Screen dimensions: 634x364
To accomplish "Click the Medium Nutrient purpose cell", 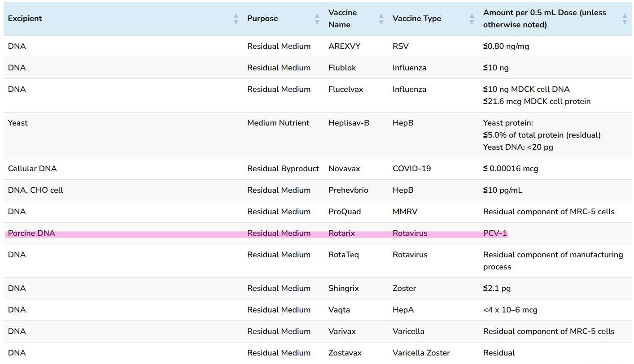I will point(278,123).
